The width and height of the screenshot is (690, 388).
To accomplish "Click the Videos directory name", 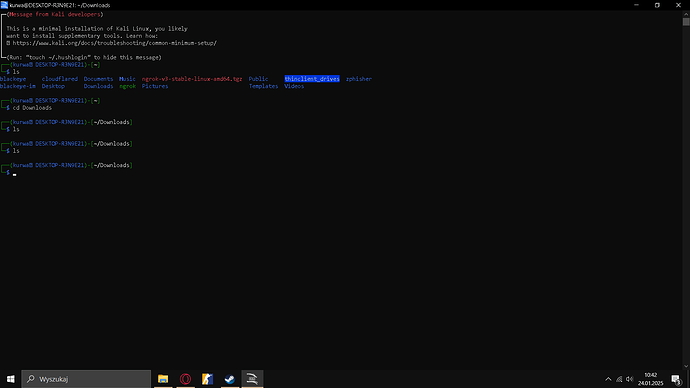I will click(x=294, y=86).
